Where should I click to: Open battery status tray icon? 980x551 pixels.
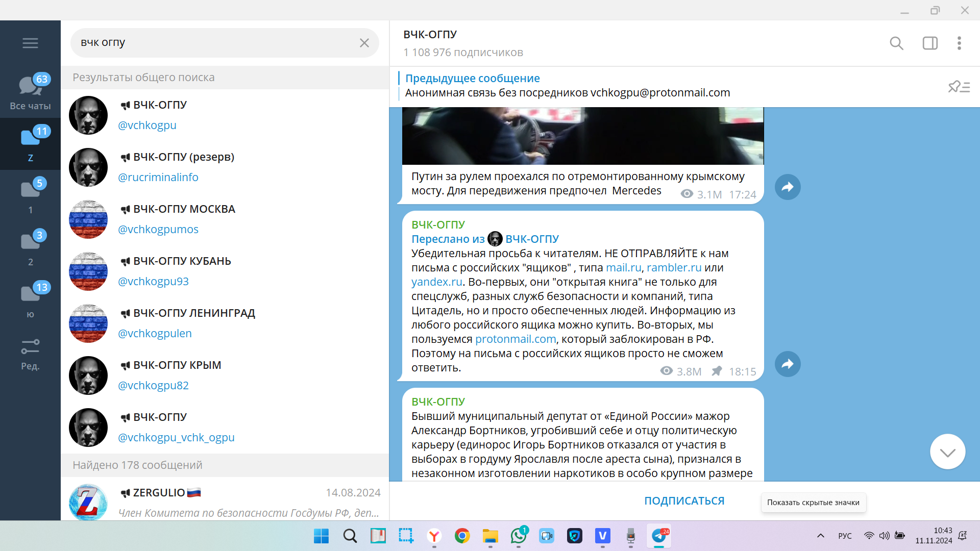tap(900, 536)
